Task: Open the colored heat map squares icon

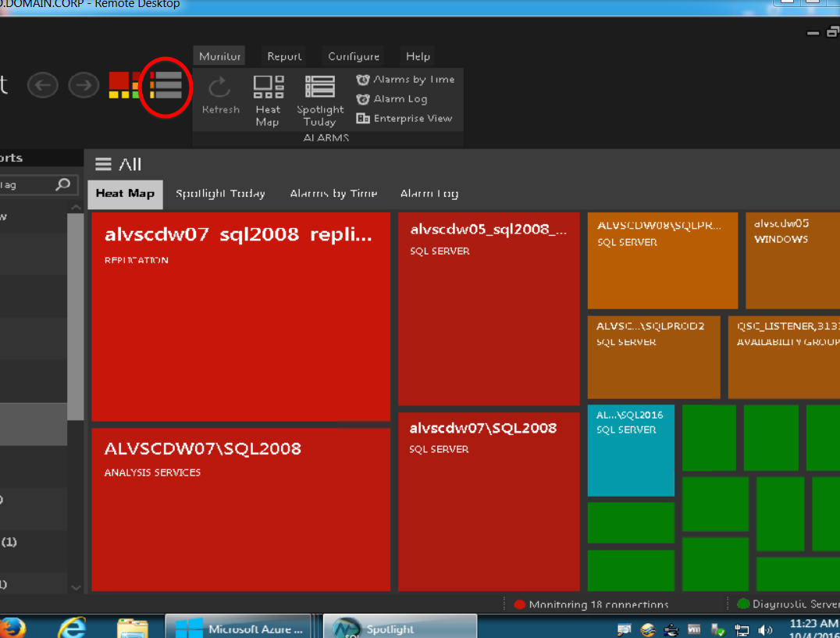Action: [124, 85]
